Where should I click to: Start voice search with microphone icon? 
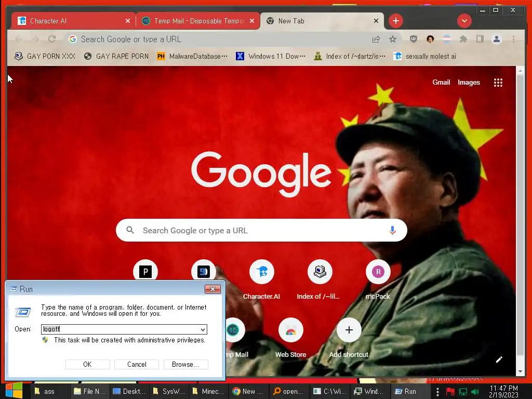pos(392,230)
